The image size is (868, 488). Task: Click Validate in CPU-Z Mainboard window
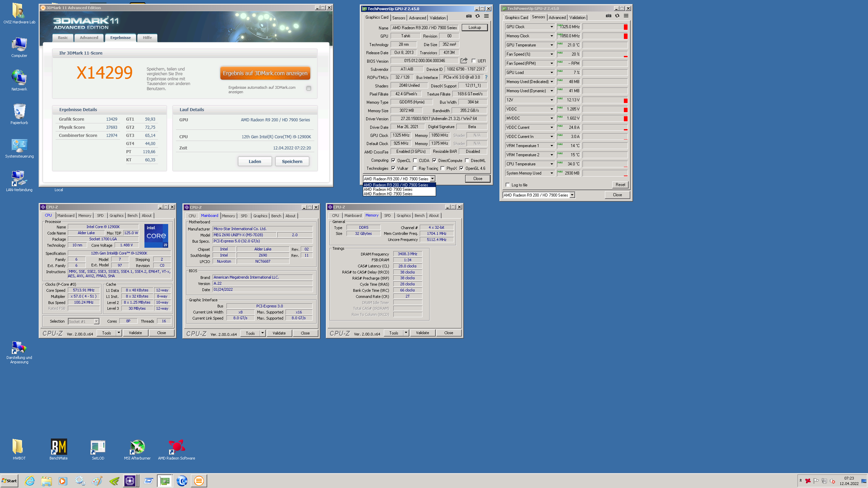click(279, 333)
